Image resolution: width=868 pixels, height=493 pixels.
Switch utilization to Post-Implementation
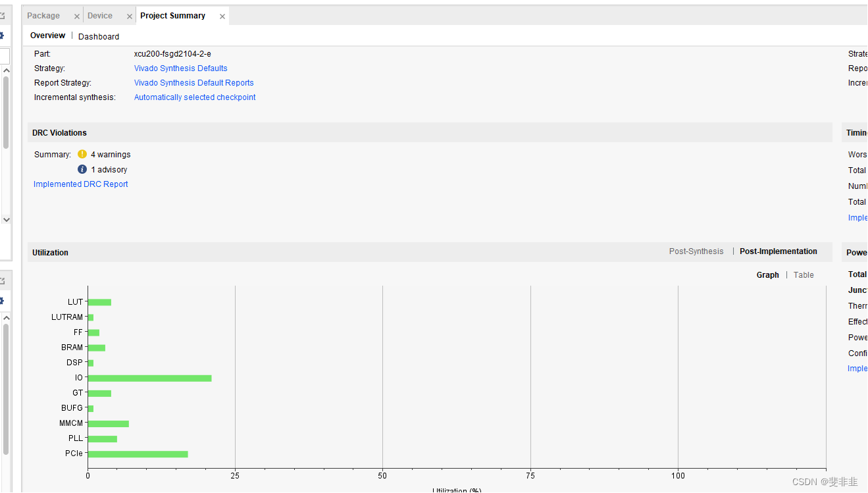pyautogui.click(x=779, y=251)
